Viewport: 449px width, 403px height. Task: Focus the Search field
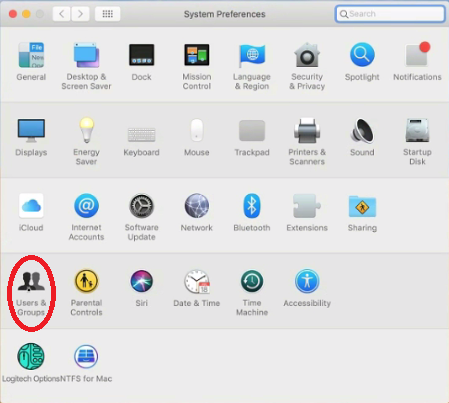pos(390,14)
